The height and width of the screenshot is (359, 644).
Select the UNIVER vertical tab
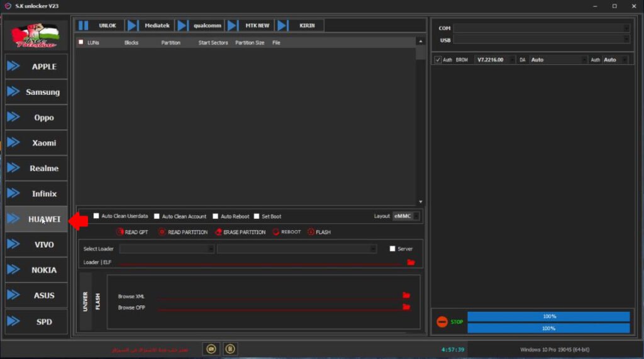(x=86, y=302)
